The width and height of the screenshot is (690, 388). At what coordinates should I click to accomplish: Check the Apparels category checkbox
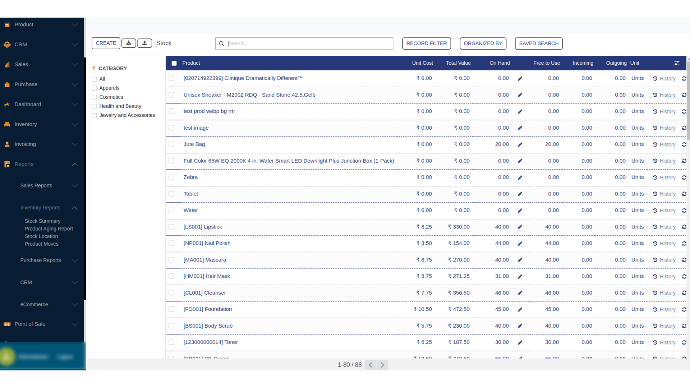[x=94, y=88]
